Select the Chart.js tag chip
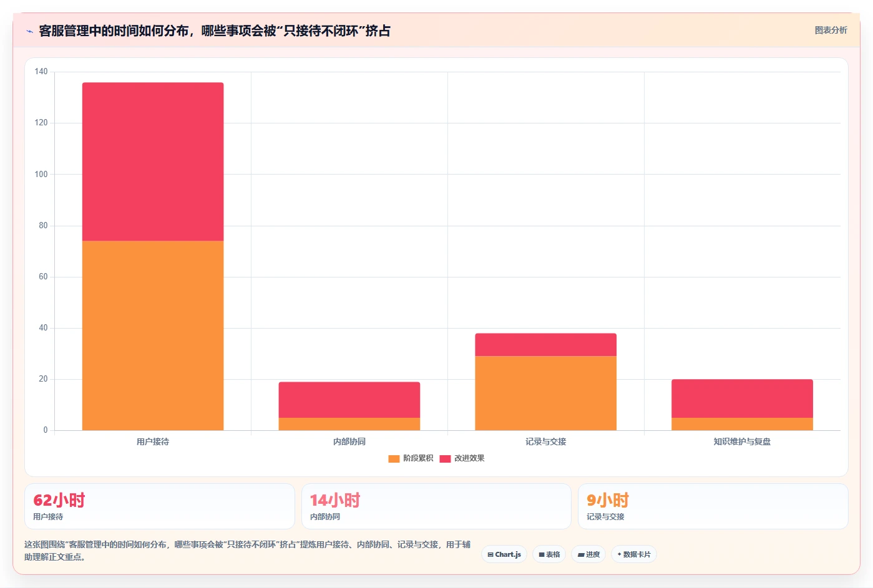 504,554
